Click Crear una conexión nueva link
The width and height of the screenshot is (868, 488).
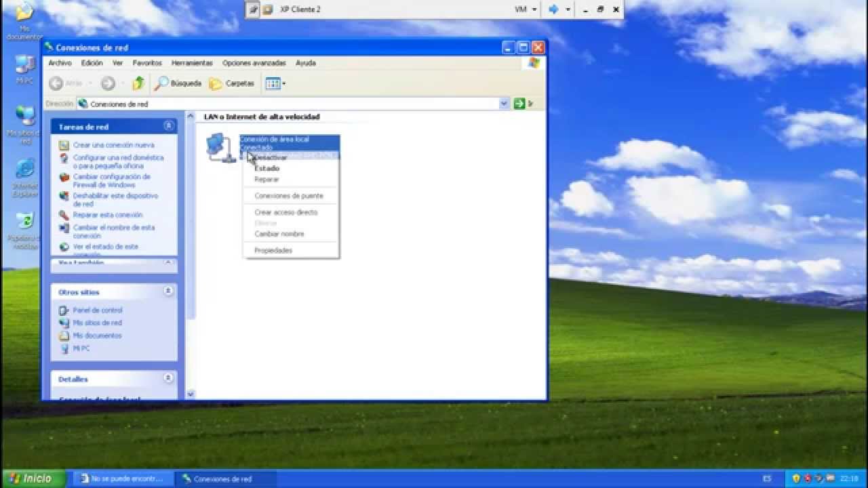(x=113, y=145)
